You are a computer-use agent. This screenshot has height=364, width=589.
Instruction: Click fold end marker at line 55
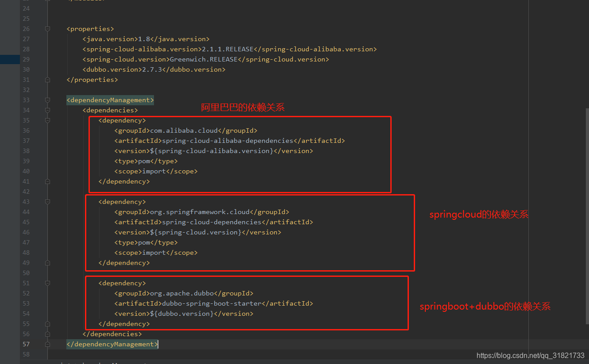[47, 324]
